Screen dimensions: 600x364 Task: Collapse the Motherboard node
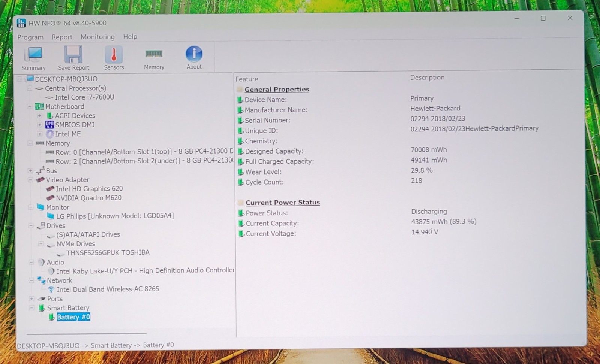coord(29,107)
